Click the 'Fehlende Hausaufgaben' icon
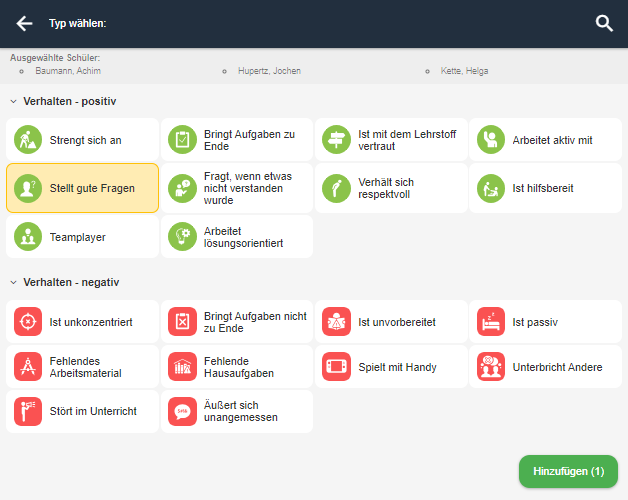628x500 pixels. tap(182, 366)
